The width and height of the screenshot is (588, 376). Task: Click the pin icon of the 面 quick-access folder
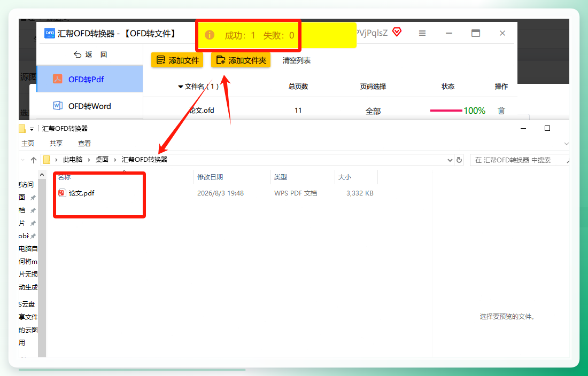[x=33, y=198]
